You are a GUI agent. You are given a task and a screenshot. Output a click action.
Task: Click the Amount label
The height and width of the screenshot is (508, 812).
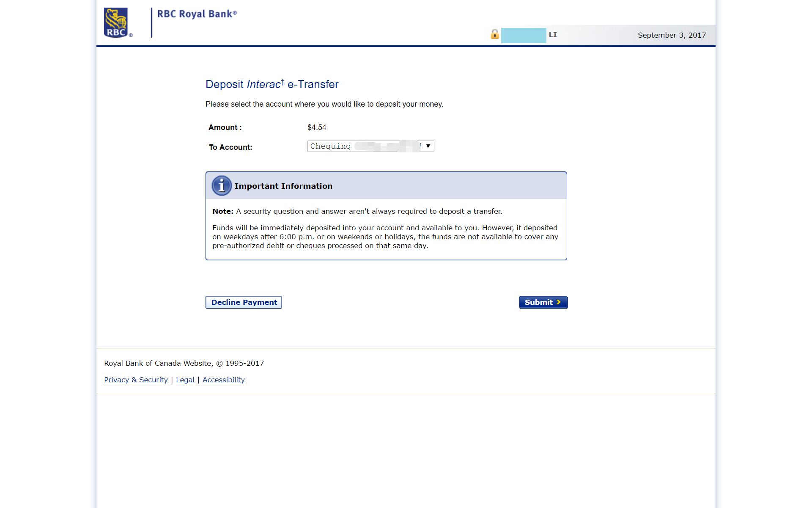[x=225, y=127]
